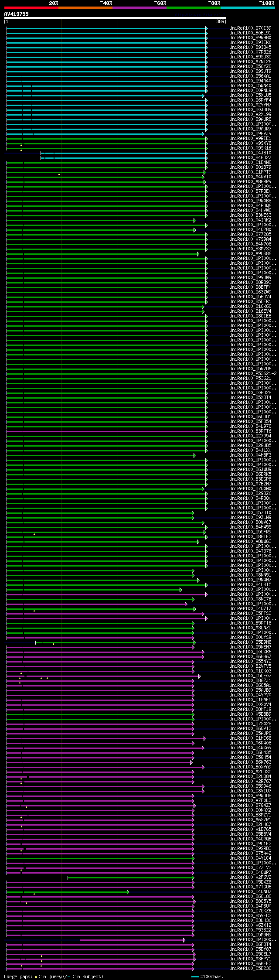
Task: Select the UniRef100_C0PU28 label
Action: coord(250,393)
